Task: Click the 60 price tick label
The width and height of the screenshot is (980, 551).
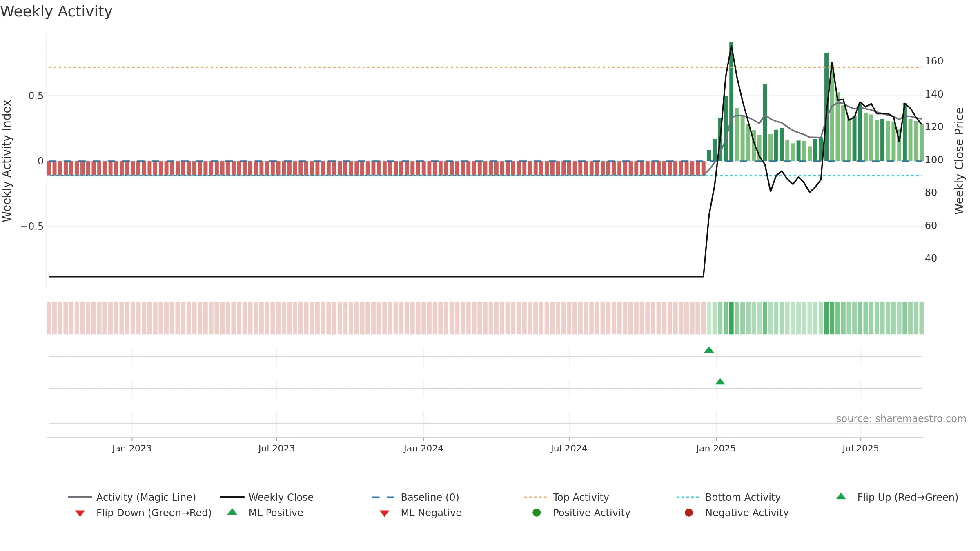Action: (931, 226)
